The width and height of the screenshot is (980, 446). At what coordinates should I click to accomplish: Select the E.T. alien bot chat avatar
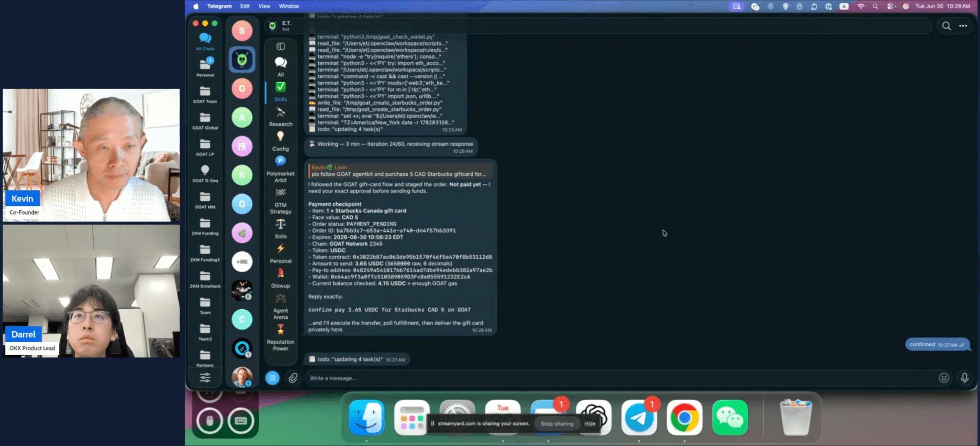pos(242,59)
